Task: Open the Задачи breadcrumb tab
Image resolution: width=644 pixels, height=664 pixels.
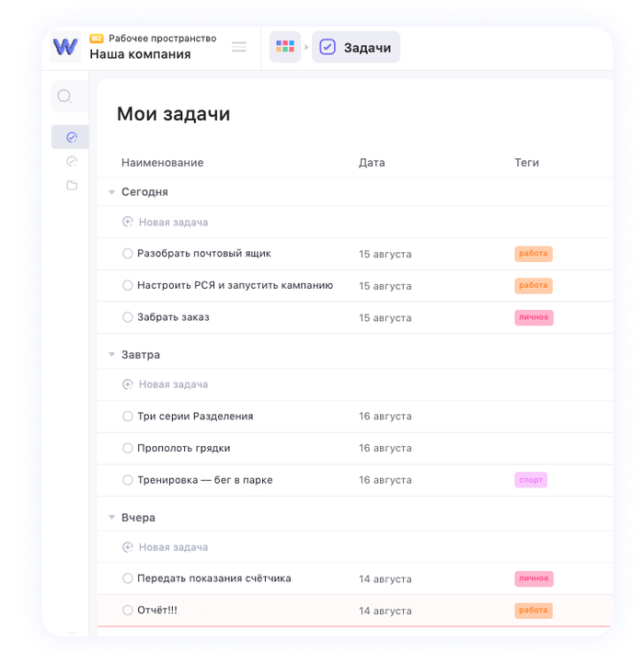Action: 356,47
